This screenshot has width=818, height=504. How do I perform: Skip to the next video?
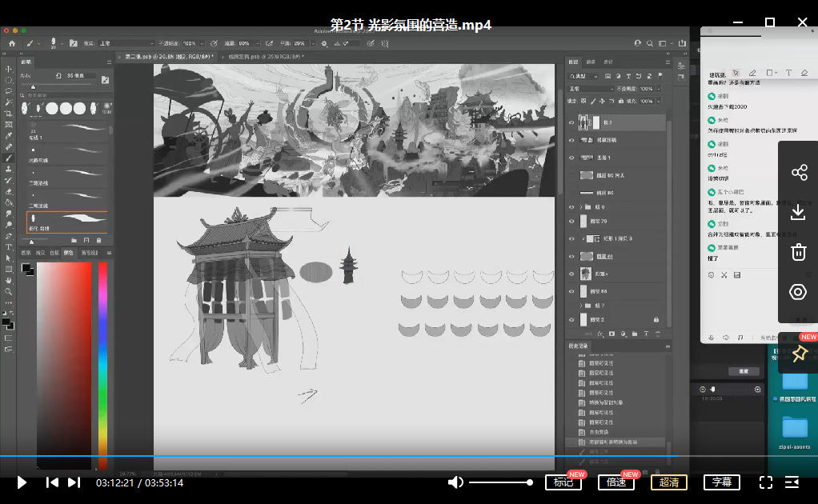click(74, 482)
